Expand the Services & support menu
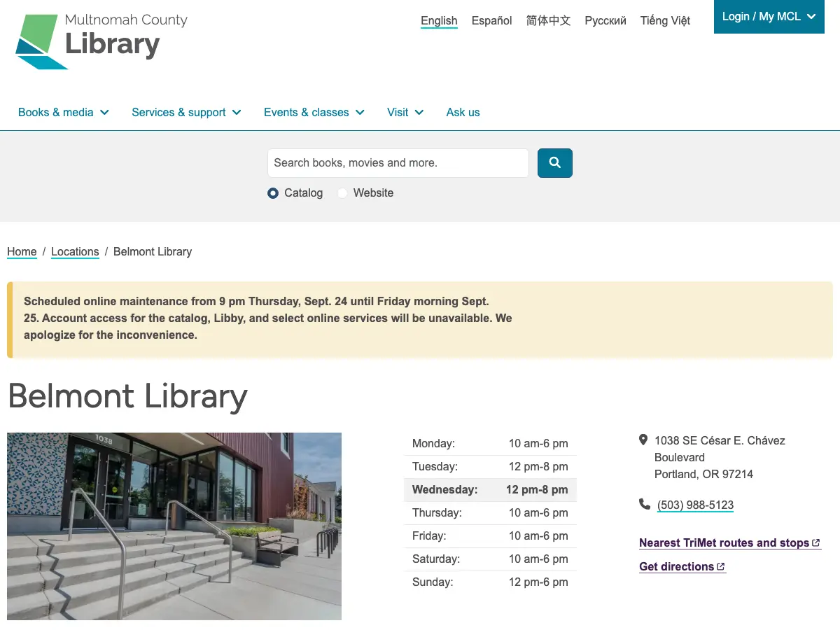 186,112
